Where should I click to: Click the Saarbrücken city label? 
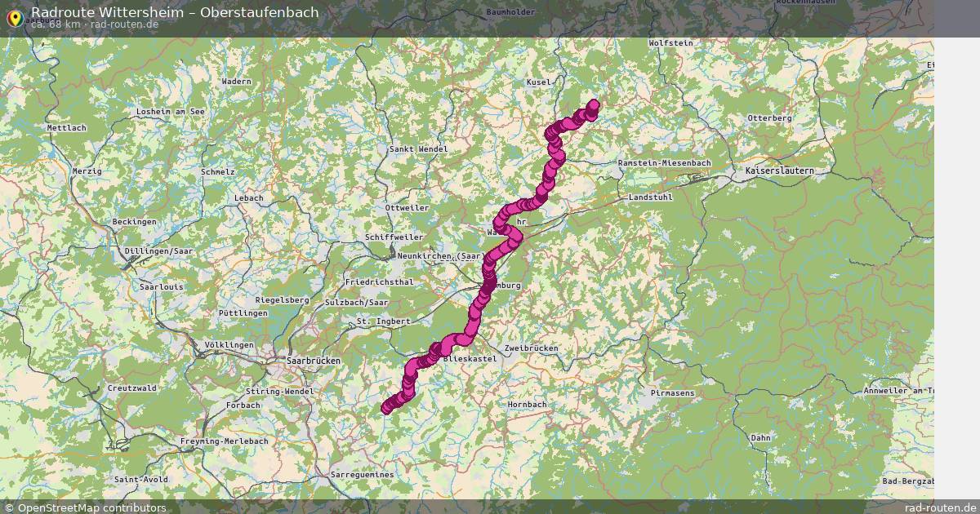[x=314, y=360]
